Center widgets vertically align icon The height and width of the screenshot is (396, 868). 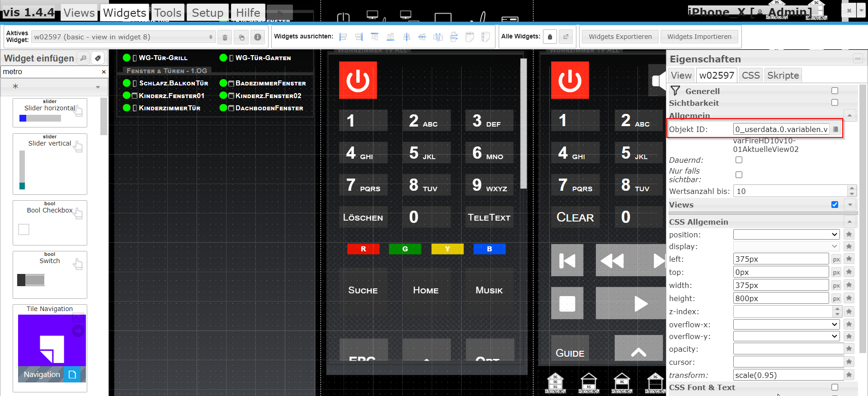pyautogui.click(x=406, y=37)
